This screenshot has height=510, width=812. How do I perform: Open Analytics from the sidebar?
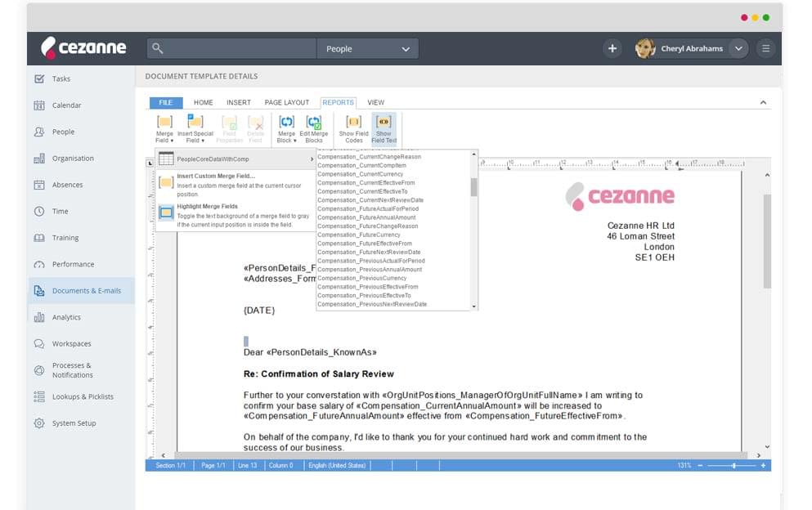[x=66, y=317]
